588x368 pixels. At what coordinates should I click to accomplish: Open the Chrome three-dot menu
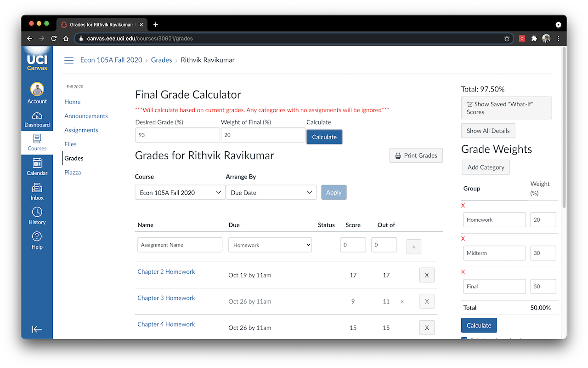click(559, 39)
